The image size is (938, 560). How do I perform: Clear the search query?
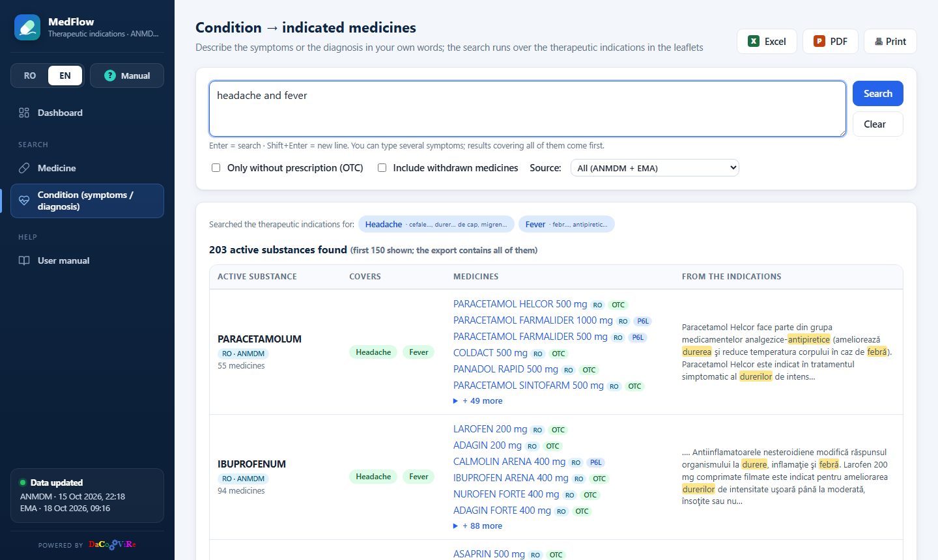tap(877, 124)
